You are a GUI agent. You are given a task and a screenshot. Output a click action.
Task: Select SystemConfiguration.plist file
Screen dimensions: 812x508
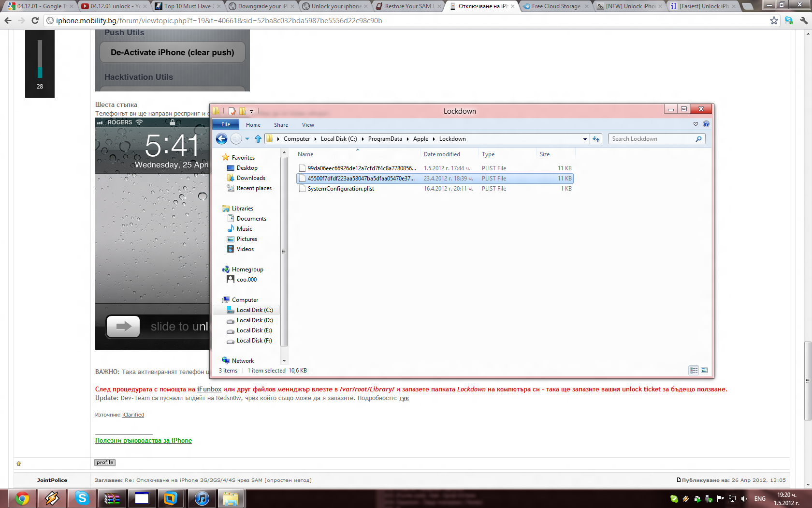click(341, 189)
